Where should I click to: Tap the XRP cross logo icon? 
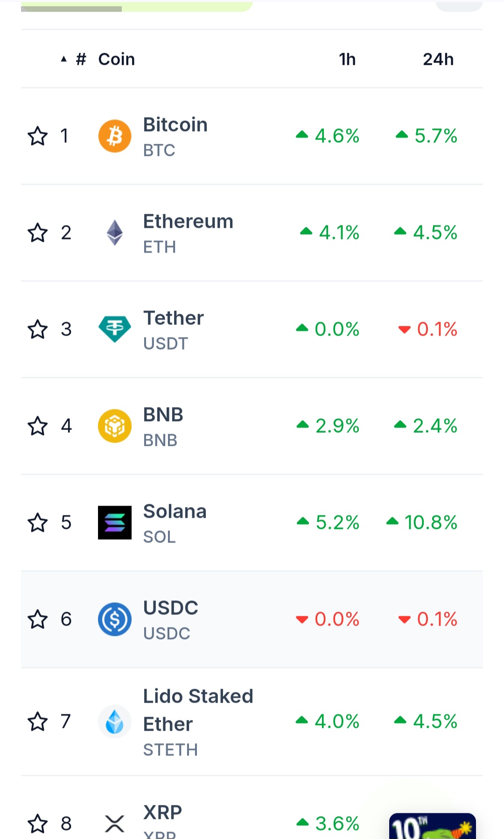click(x=115, y=824)
